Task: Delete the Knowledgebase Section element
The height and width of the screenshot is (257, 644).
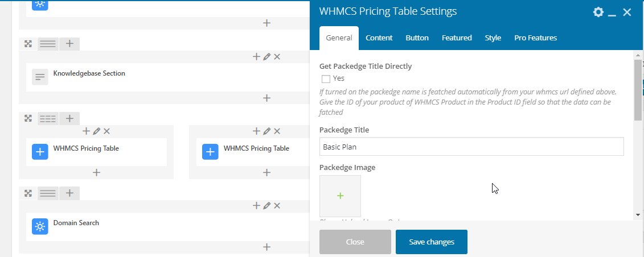Action: [277, 56]
